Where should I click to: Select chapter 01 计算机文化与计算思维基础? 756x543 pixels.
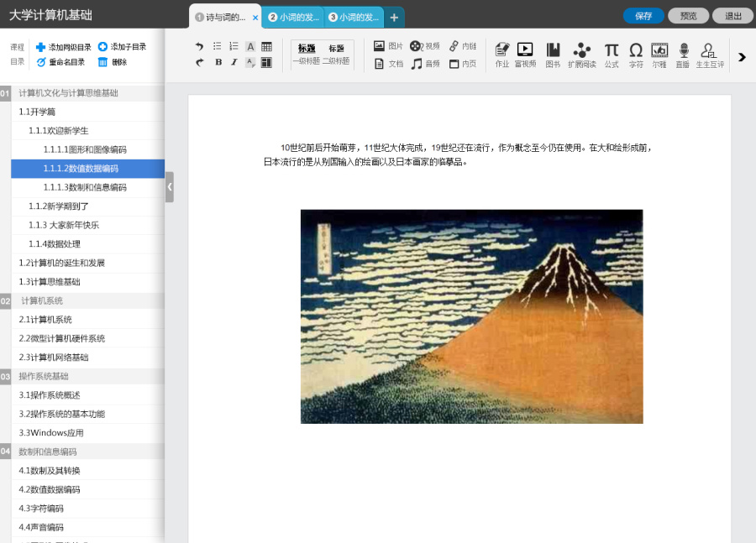click(82, 93)
